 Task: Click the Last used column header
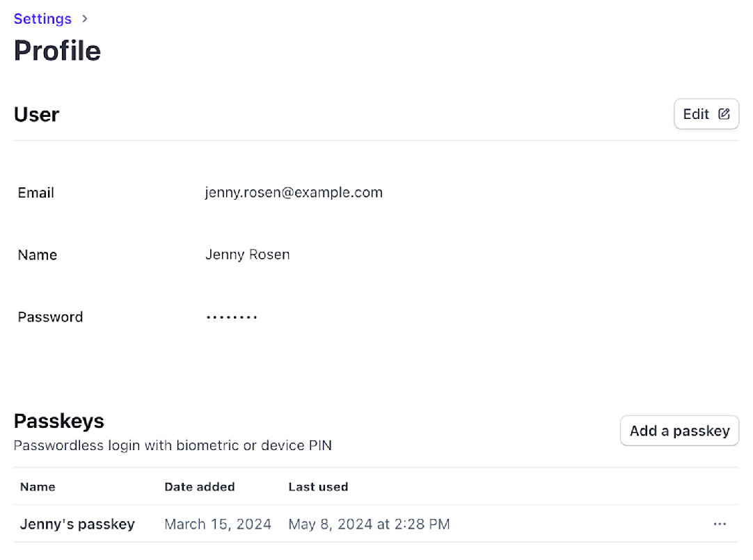click(318, 487)
